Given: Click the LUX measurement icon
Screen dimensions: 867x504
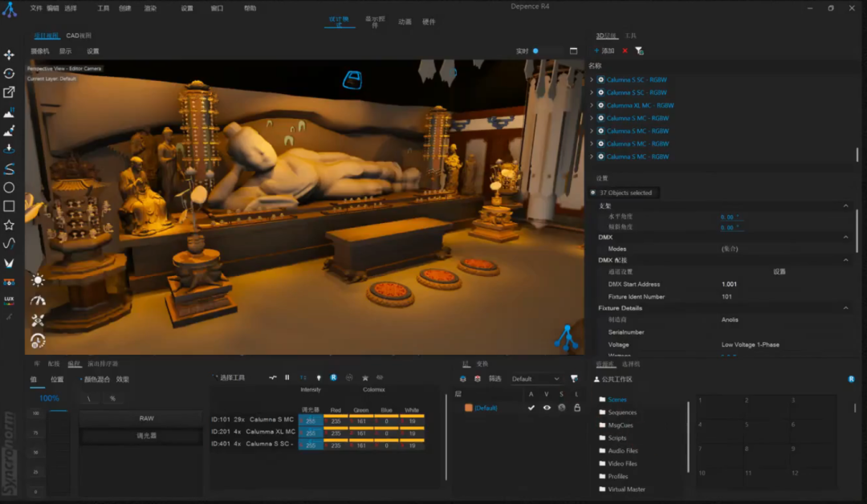Looking at the screenshot, I should 9,299.
